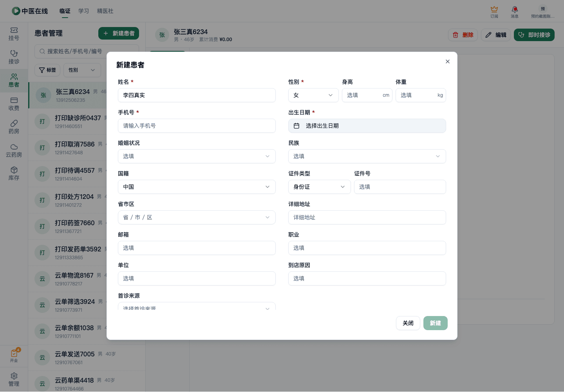Viewport: 564px width, 392px height.
Task: Click the 即时接诊 button
Action: [x=534, y=35]
